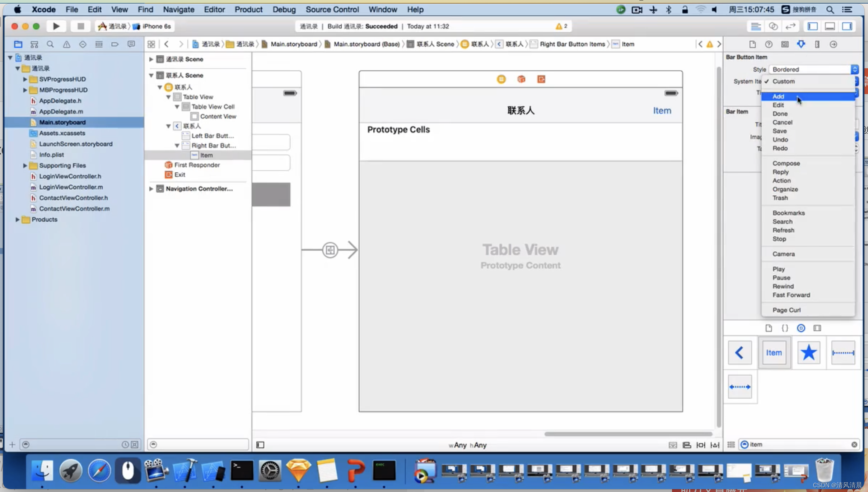Click the canvas horizontal scrollbar
This screenshot has height=492, width=868.
(x=628, y=434)
